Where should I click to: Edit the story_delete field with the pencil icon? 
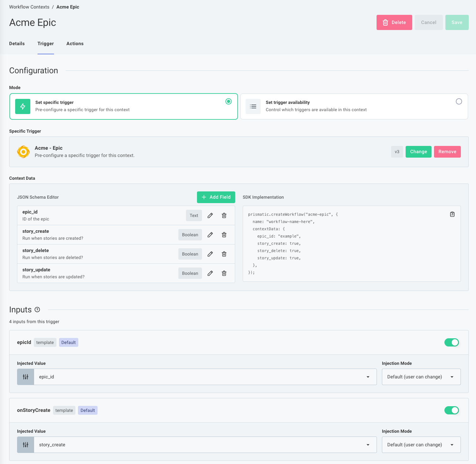(210, 254)
